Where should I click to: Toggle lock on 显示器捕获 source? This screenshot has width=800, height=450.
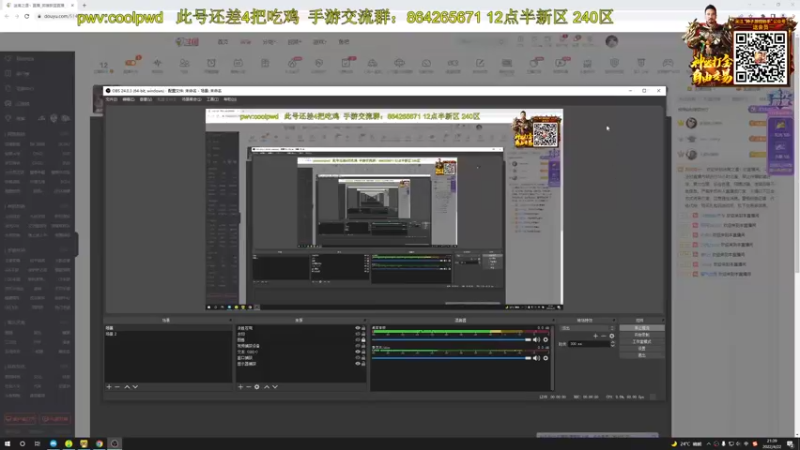coord(363,364)
